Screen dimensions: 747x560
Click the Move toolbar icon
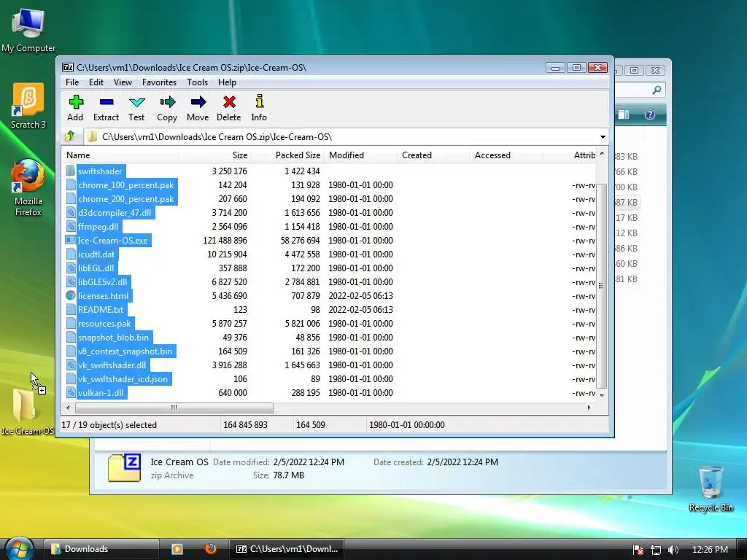198,108
